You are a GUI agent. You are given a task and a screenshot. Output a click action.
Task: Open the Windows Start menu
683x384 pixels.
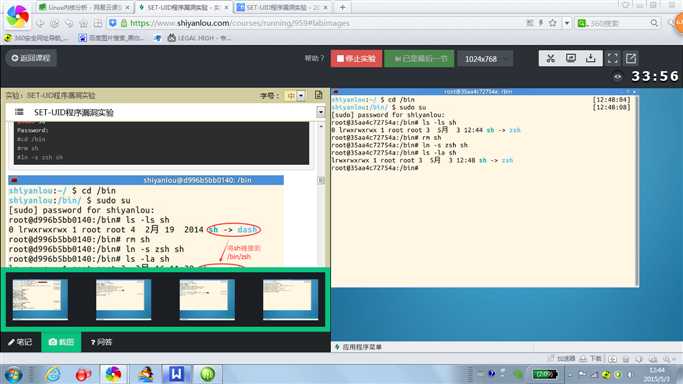(x=13, y=375)
